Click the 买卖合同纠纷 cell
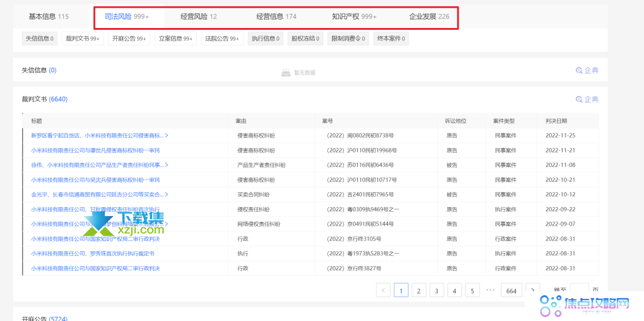The image size is (644, 321). coord(253,195)
